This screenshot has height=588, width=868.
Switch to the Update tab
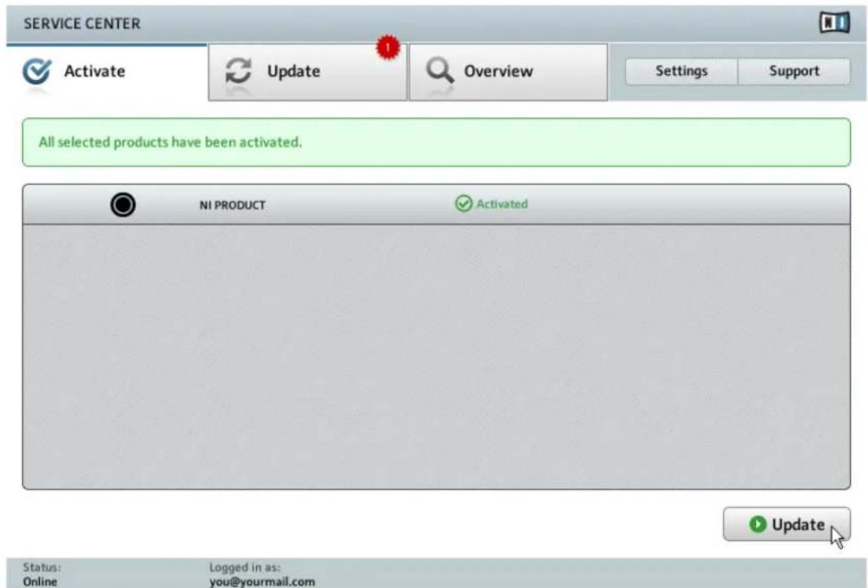[x=307, y=72]
